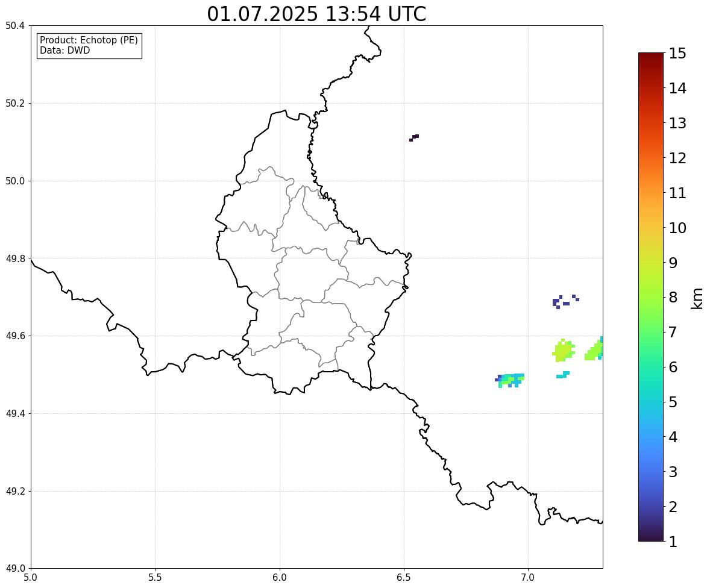Click longitude axis label 5.0
This screenshot has width=710, height=588.
click(x=31, y=578)
